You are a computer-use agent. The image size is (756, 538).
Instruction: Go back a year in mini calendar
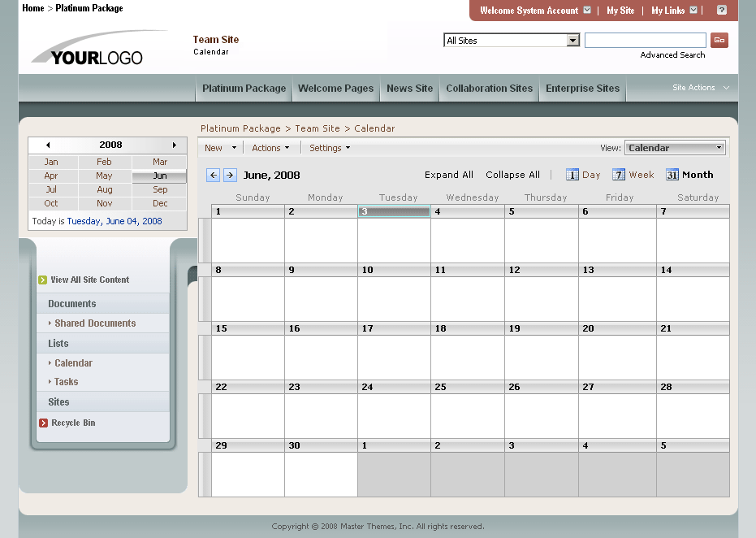[x=46, y=144]
